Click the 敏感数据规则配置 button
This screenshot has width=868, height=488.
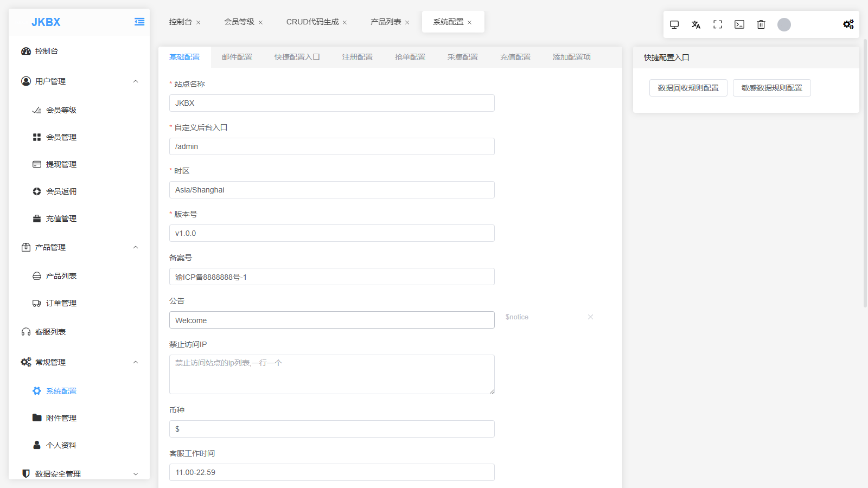pos(771,88)
